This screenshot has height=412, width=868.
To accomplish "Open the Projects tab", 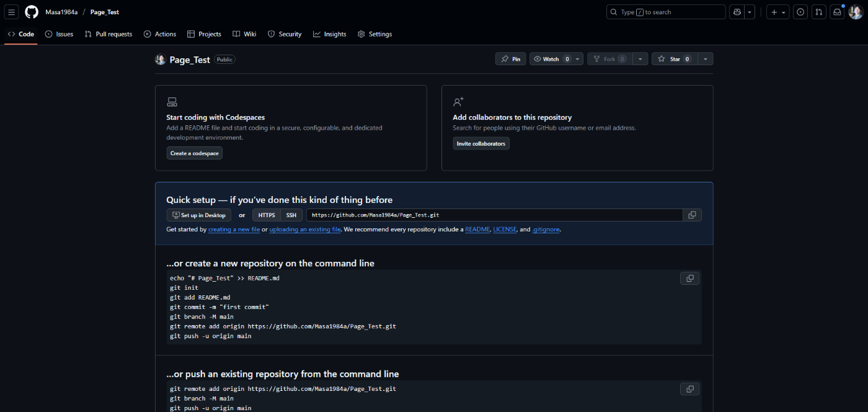I will click(x=204, y=34).
